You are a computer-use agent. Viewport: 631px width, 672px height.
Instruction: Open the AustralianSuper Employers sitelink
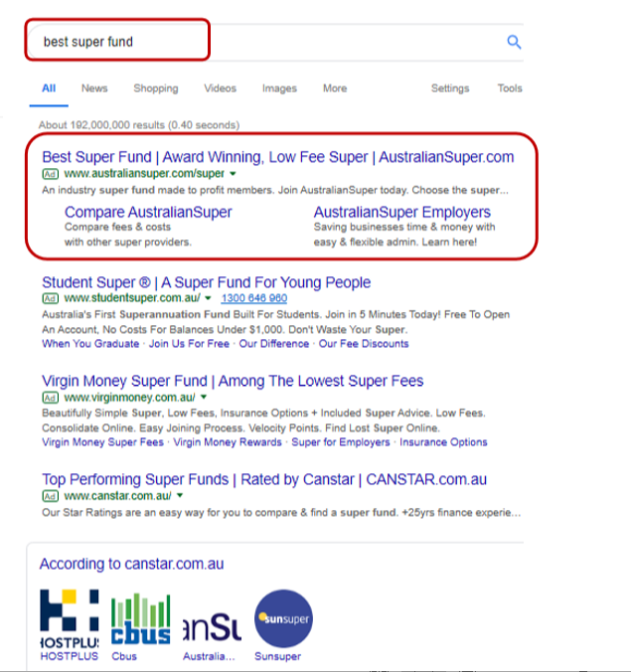[401, 212]
